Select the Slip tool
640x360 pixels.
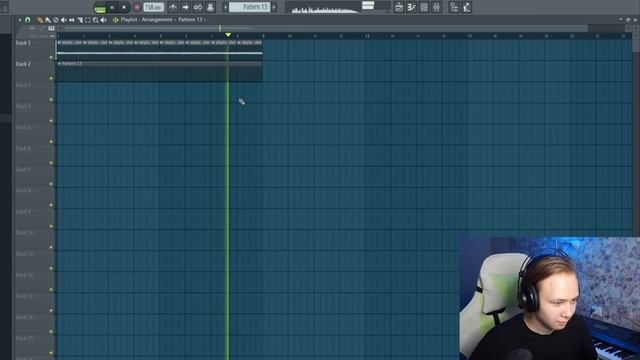pos(72,20)
